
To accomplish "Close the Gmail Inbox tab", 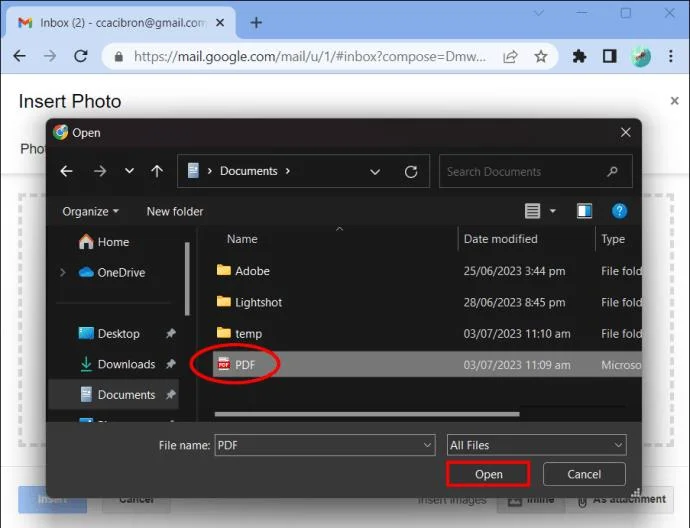I will click(220, 22).
